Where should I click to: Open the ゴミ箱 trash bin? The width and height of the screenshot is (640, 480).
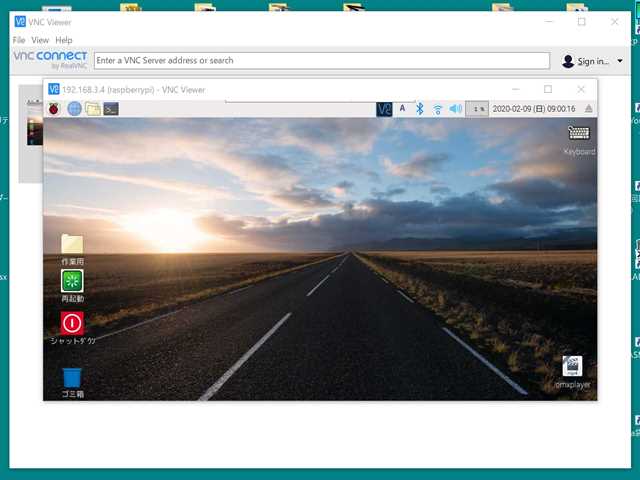tap(72, 377)
